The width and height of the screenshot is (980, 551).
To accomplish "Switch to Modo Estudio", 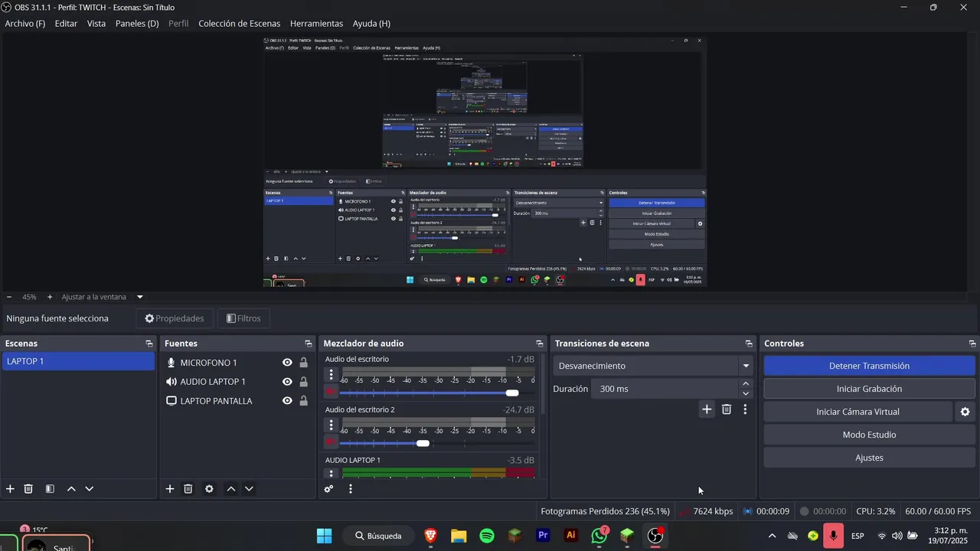I will tap(869, 435).
